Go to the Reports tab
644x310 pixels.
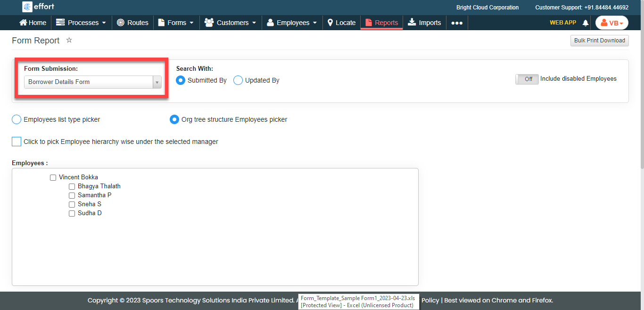pos(381,23)
